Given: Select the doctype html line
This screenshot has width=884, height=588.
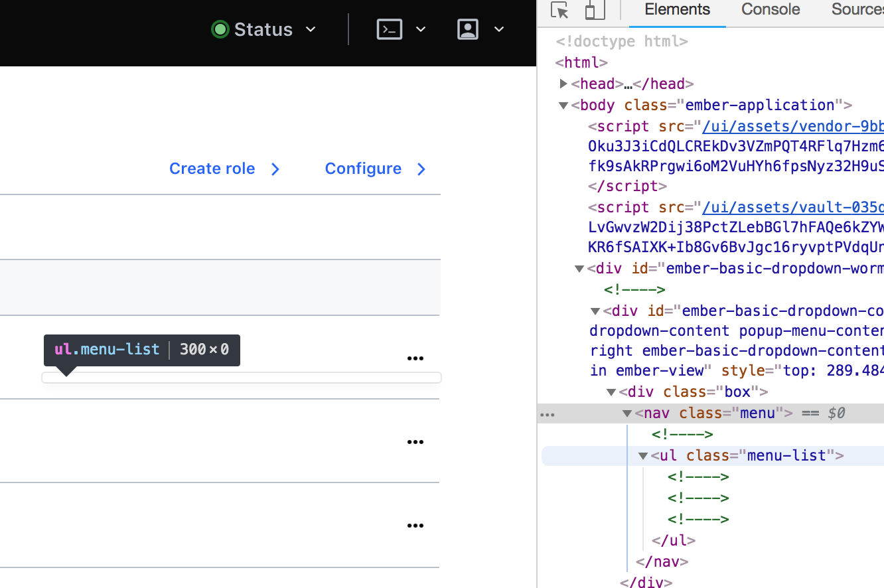Looking at the screenshot, I should coord(622,41).
